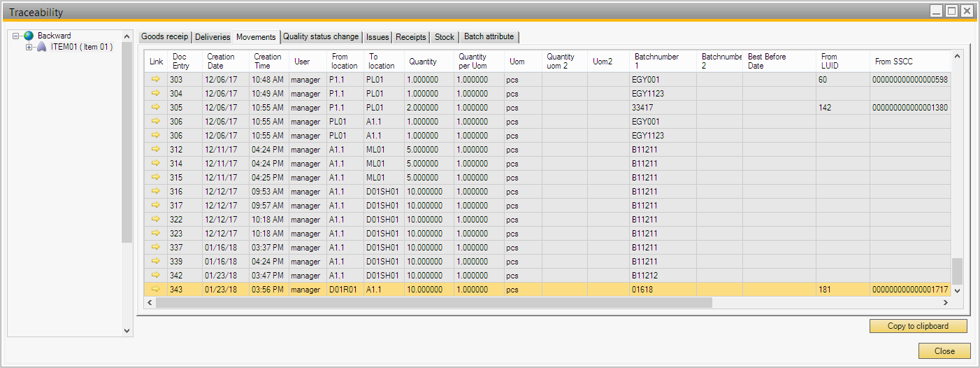This screenshot has width=980, height=368.
Task: Click the link arrow for Doc Entry 337
Action: (x=156, y=247)
